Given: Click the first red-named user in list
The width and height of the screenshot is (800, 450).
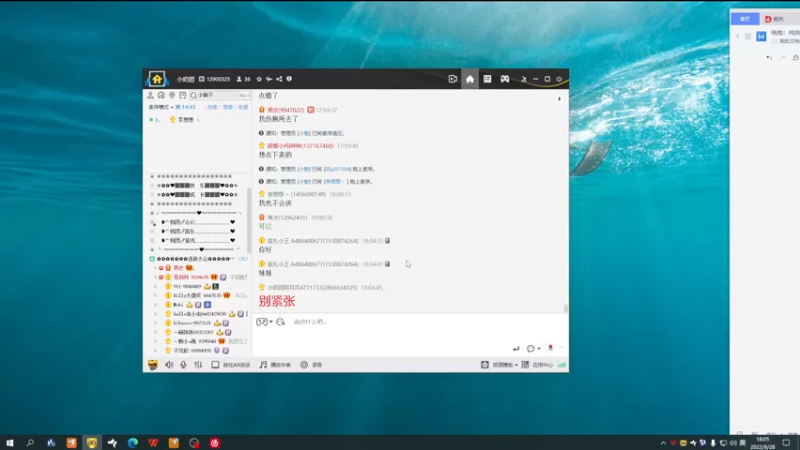Looking at the screenshot, I should point(179,268).
